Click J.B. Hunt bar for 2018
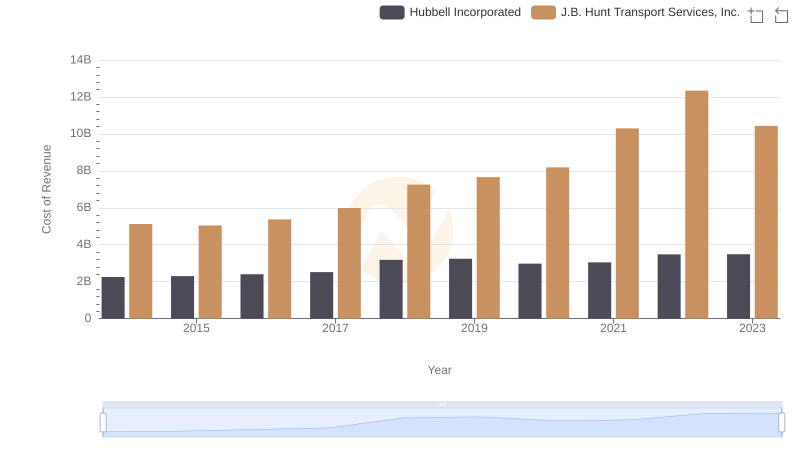 click(419, 251)
